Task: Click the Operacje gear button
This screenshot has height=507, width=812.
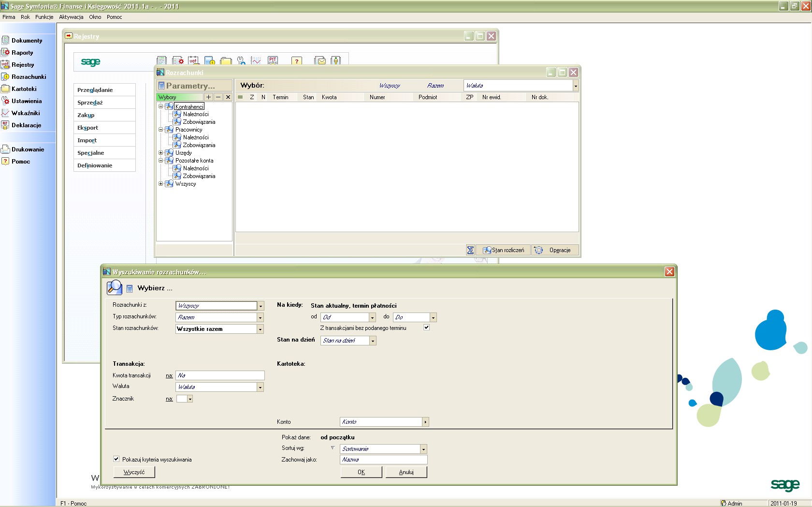Action: (x=554, y=250)
